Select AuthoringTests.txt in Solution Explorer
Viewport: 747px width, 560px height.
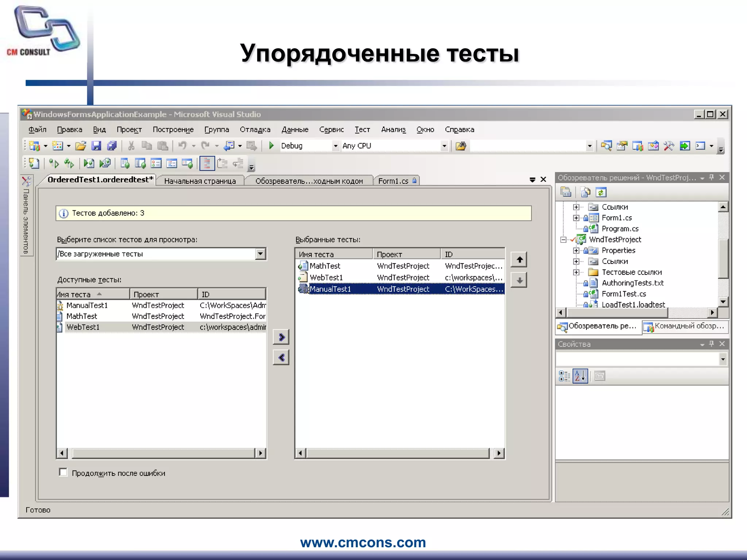(x=632, y=283)
